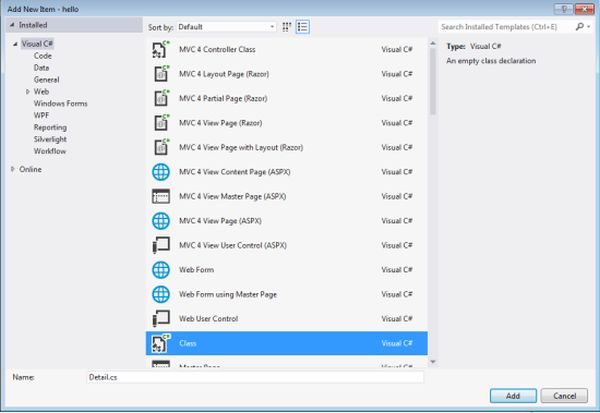Click Web Form using Master Page icon
This screenshot has height=413, width=600.
pos(161,294)
